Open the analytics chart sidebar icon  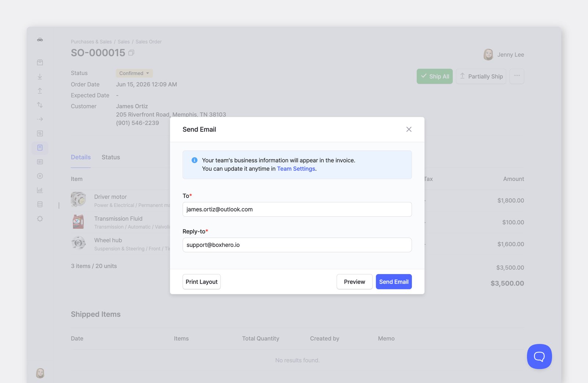click(40, 190)
